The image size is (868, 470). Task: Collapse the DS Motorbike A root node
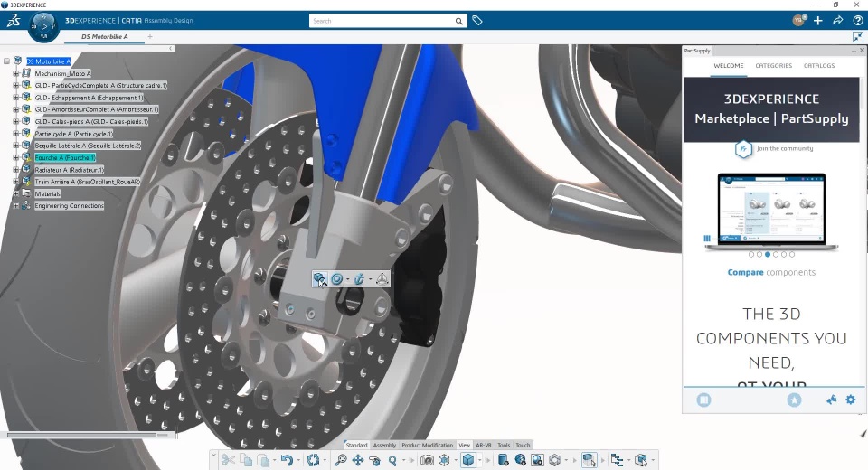(x=6, y=61)
